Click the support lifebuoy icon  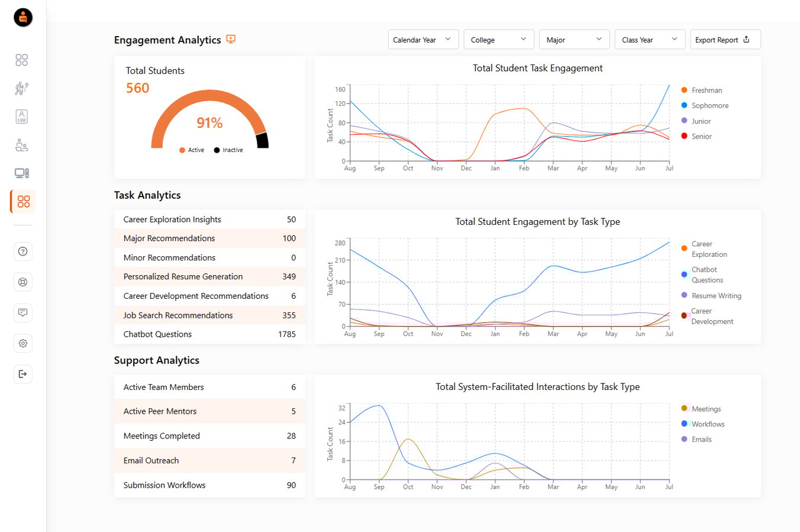click(x=22, y=282)
